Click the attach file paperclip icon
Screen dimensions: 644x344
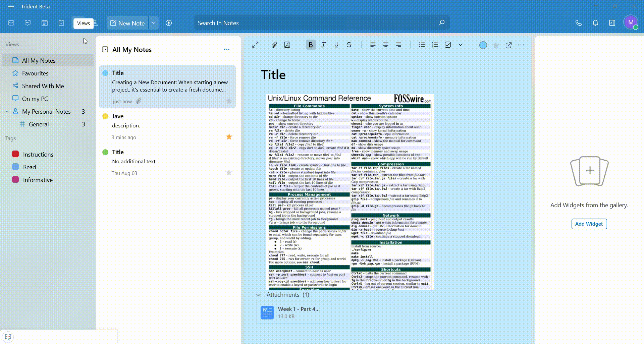[274, 45]
